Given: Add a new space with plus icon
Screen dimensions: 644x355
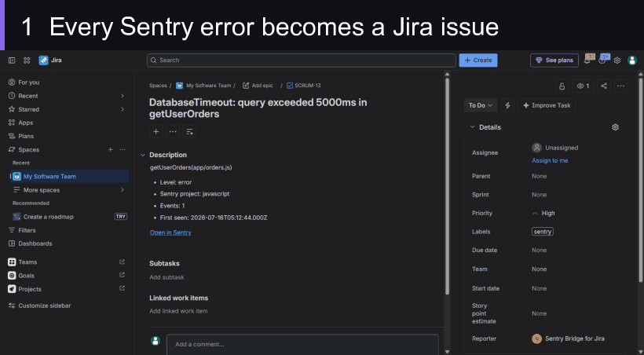Looking at the screenshot, I should click(110, 149).
